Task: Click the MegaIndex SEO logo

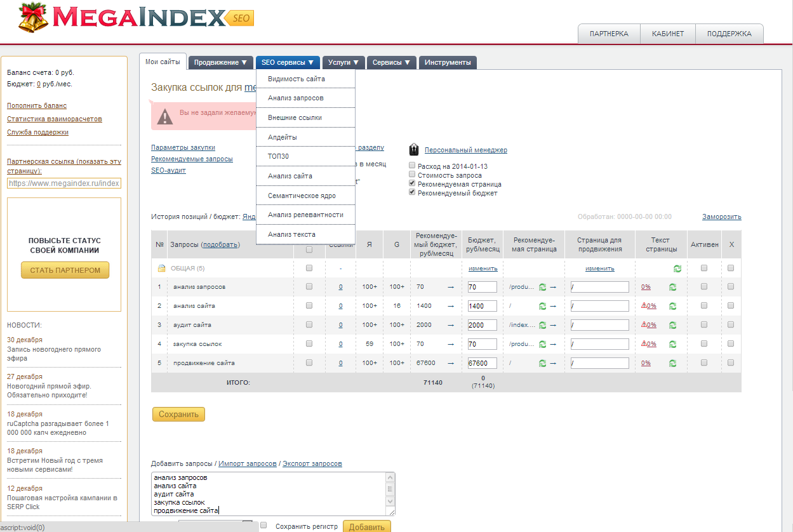Action: [137, 18]
